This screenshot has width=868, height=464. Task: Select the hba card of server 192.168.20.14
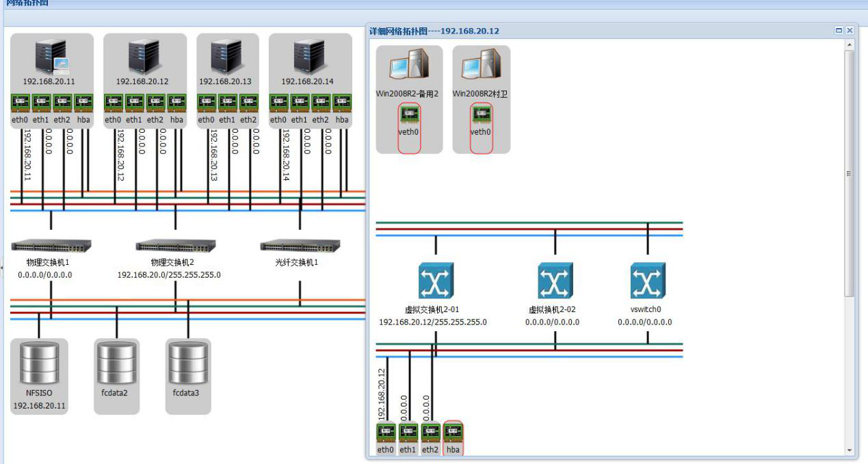pos(342,103)
